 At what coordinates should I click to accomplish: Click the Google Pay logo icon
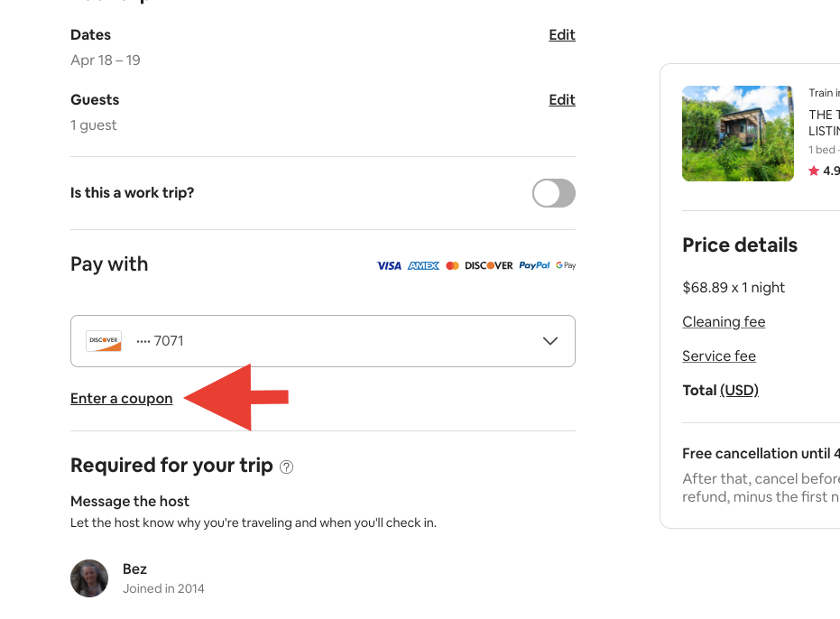[566, 265]
